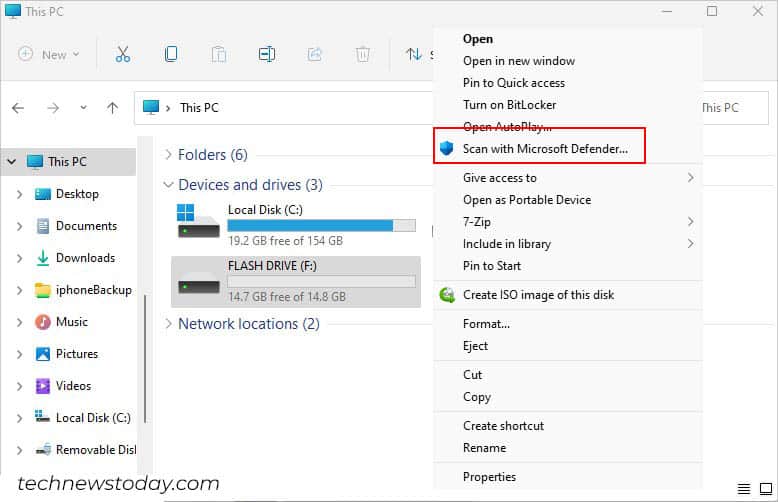Click the Music sidebar icon
This screenshot has height=502, width=778.
coord(43,322)
